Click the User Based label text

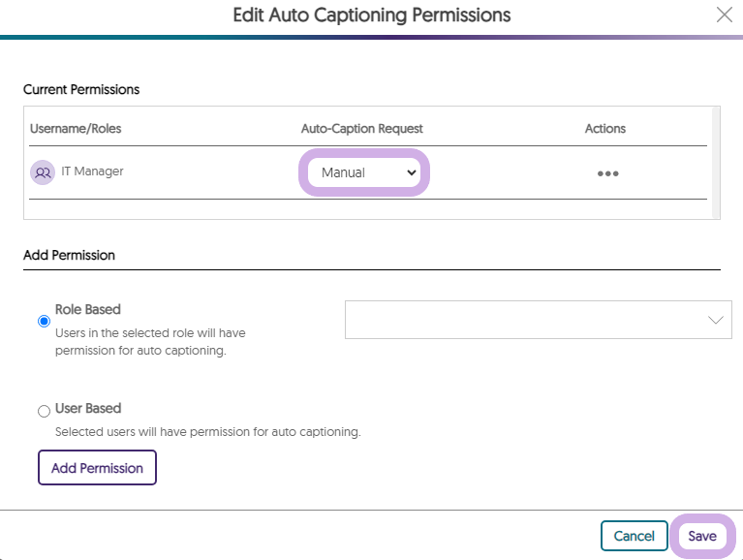pos(88,409)
